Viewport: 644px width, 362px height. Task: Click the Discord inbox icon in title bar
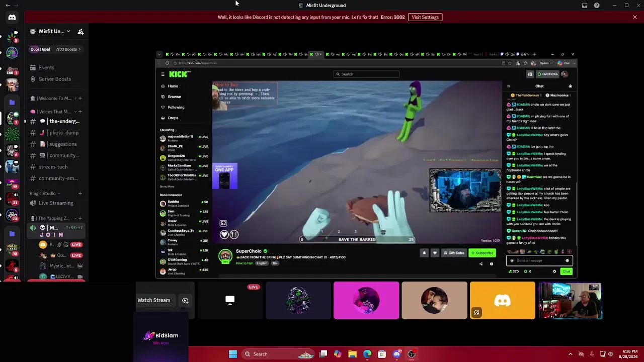tap(585, 6)
